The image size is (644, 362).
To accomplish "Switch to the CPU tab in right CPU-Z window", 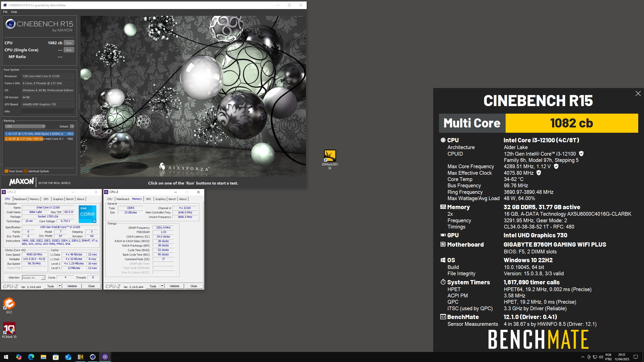I will click(110, 199).
